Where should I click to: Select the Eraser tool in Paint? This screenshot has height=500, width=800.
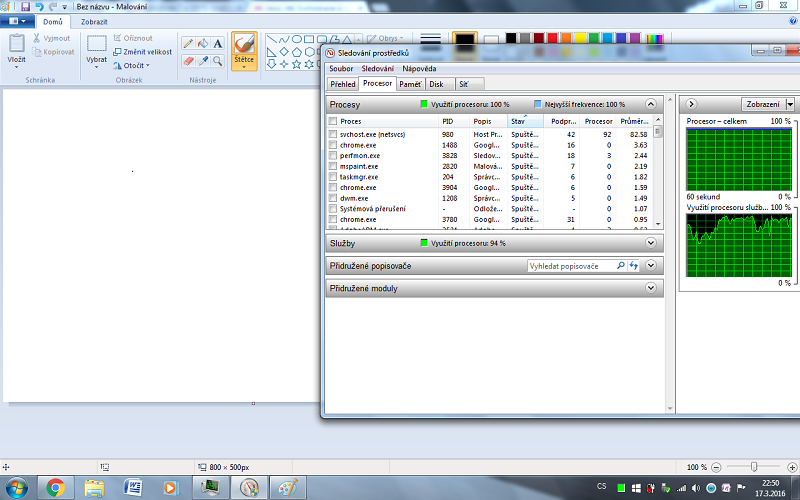pos(188,61)
